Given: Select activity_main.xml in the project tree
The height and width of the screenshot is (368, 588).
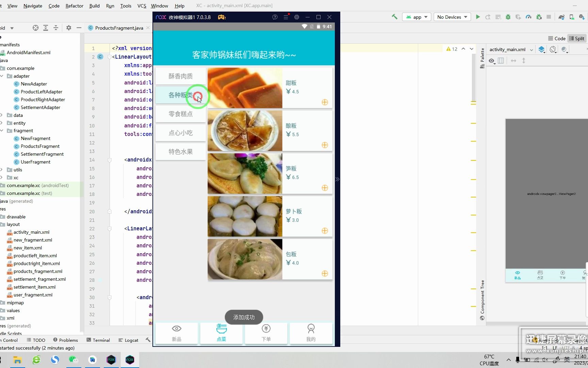Looking at the screenshot, I should pyautogui.click(x=32, y=232).
